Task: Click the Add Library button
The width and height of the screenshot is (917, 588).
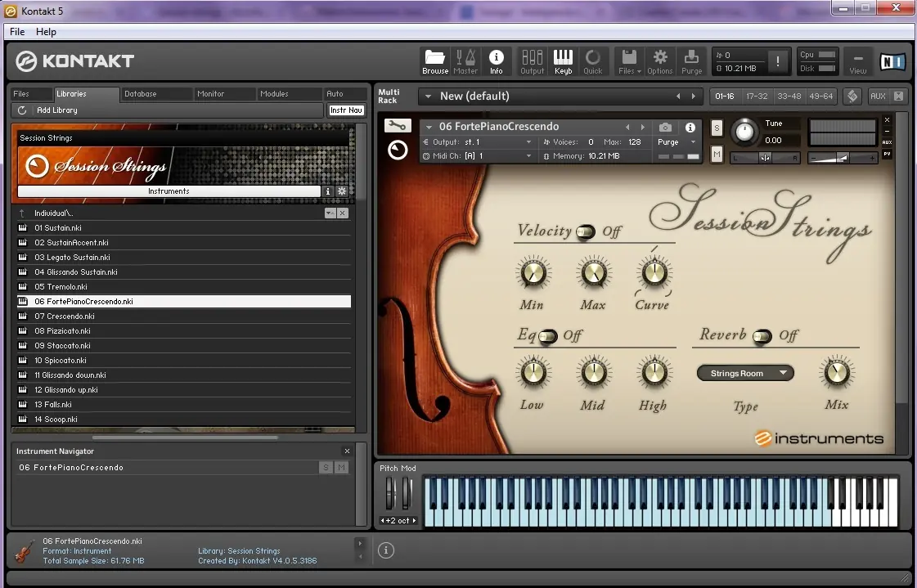Action: tap(56, 110)
